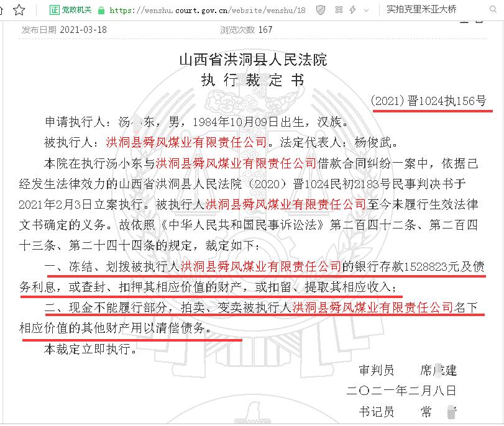Expand the address bar dropdown chevron
504x426 pixels.
coord(366,9)
